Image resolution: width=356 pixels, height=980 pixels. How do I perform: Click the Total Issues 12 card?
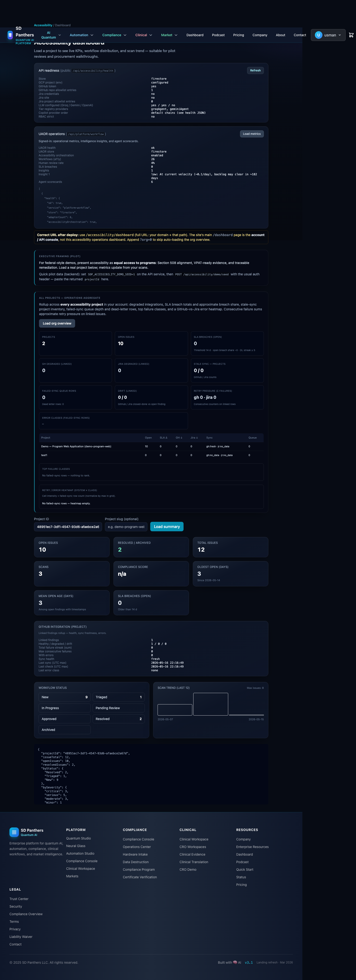pos(230,547)
